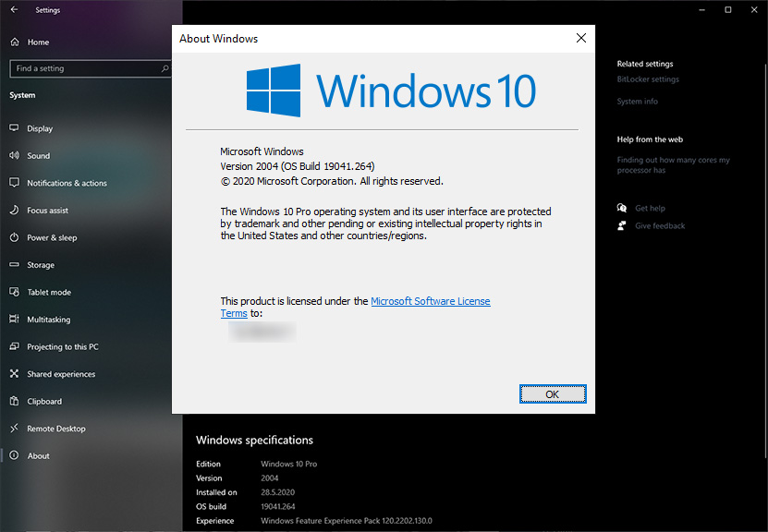Click the Terms link

(x=234, y=313)
